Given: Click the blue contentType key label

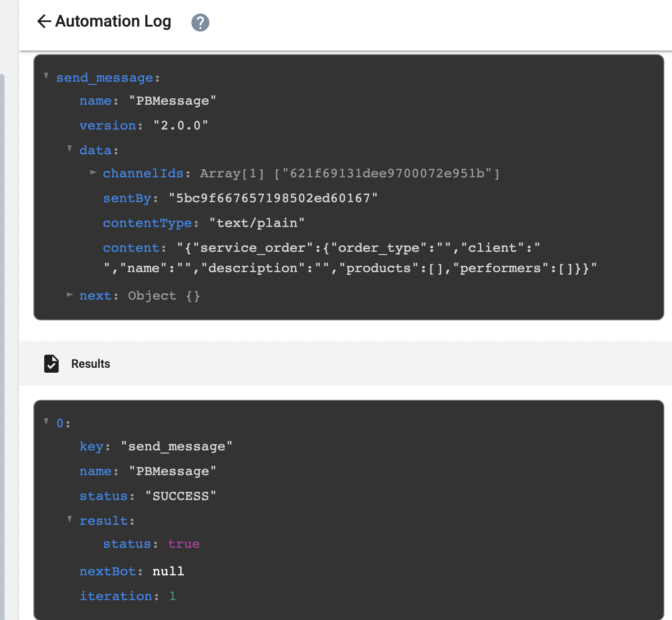Looking at the screenshot, I should point(147,223).
